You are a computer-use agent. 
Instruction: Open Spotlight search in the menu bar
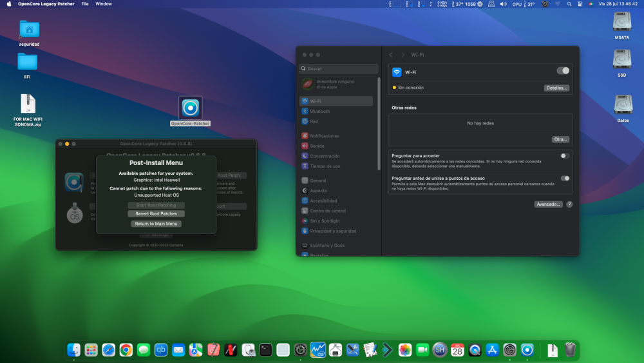[x=569, y=4]
